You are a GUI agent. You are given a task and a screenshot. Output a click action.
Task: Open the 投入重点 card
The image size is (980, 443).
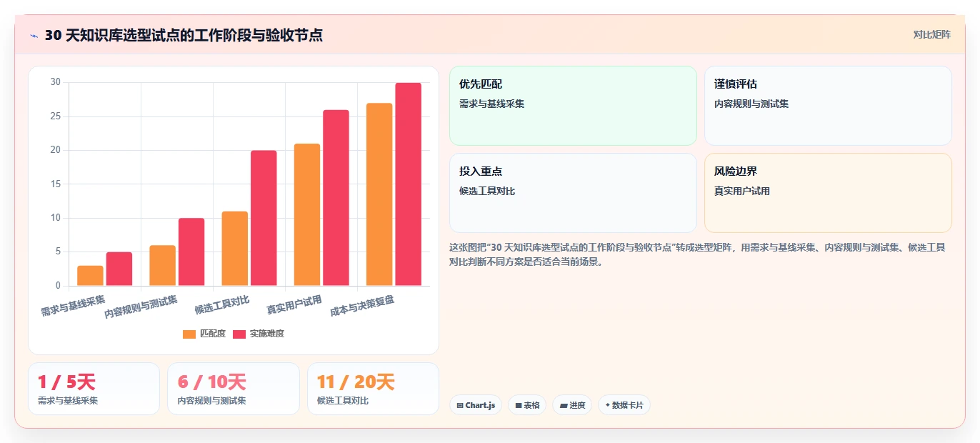pyautogui.click(x=573, y=193)
